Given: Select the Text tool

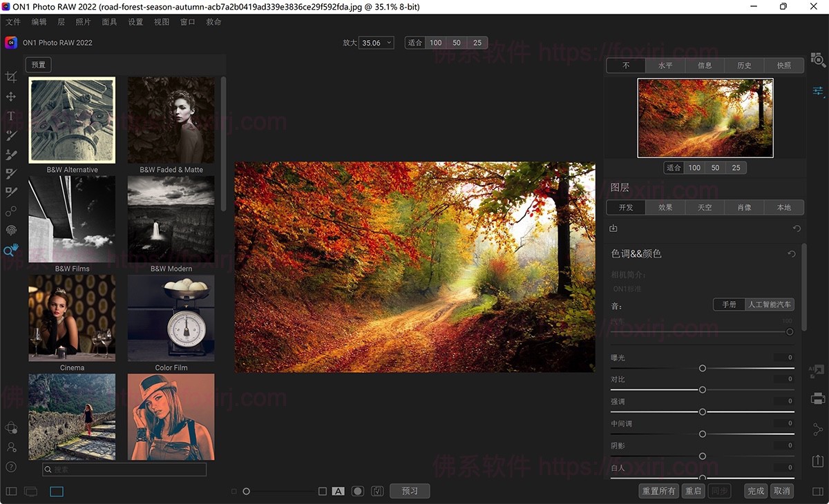Looking at the screenshot, I should coord(10,116).
